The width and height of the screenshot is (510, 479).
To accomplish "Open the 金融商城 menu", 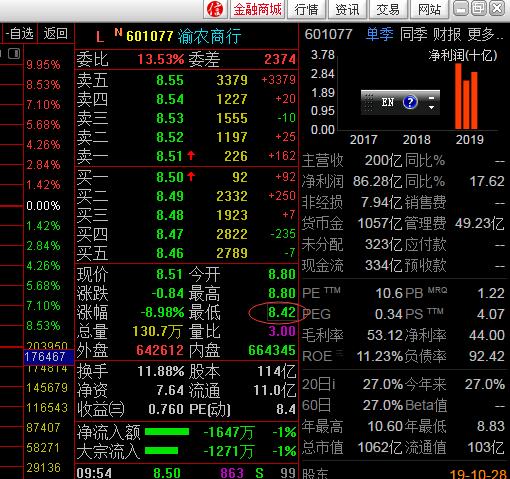I will tap(257, 9).
